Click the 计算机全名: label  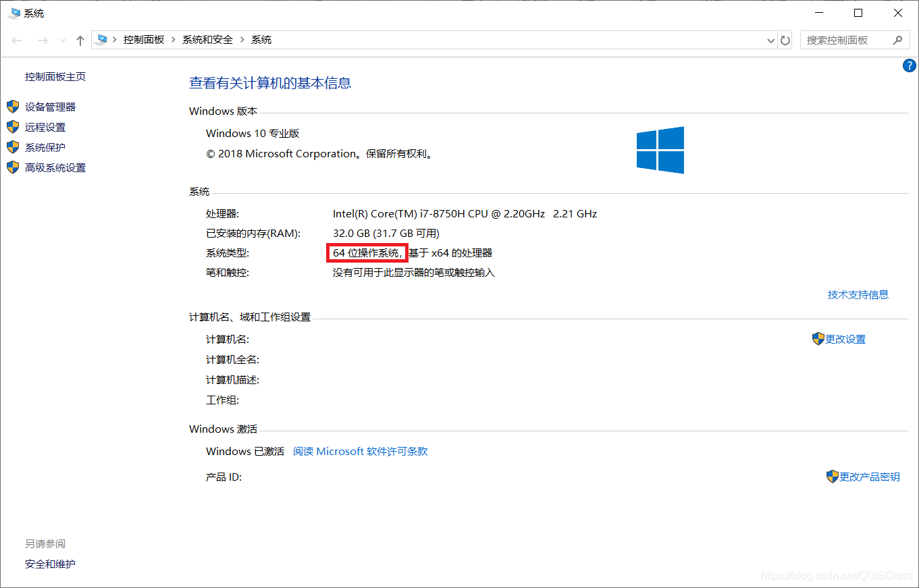(232, 359)
